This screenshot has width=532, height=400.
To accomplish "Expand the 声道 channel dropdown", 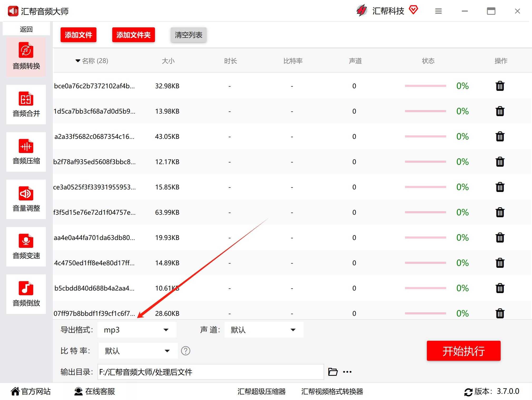I will coord(263,330).
